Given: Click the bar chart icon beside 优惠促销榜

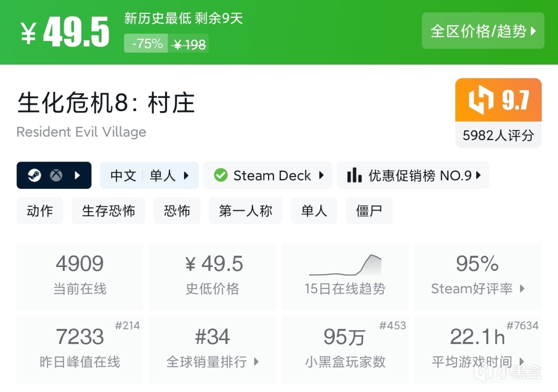Looking at the screenshot, I should tap(354, 176).
